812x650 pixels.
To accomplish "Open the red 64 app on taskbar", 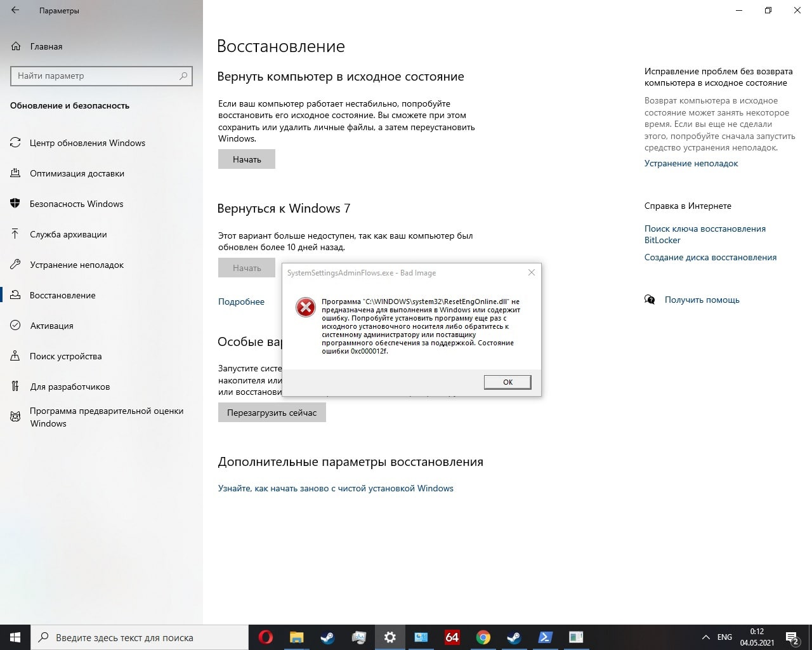I will (x=452, y=637).
